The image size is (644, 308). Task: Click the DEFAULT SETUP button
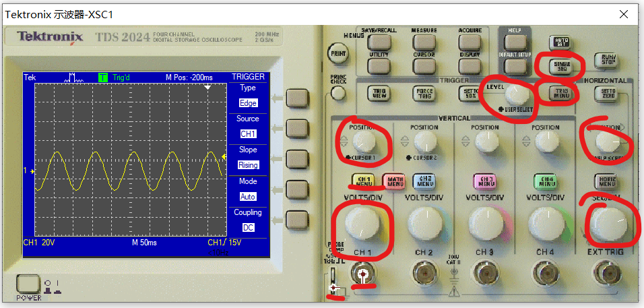coord(515,65)
